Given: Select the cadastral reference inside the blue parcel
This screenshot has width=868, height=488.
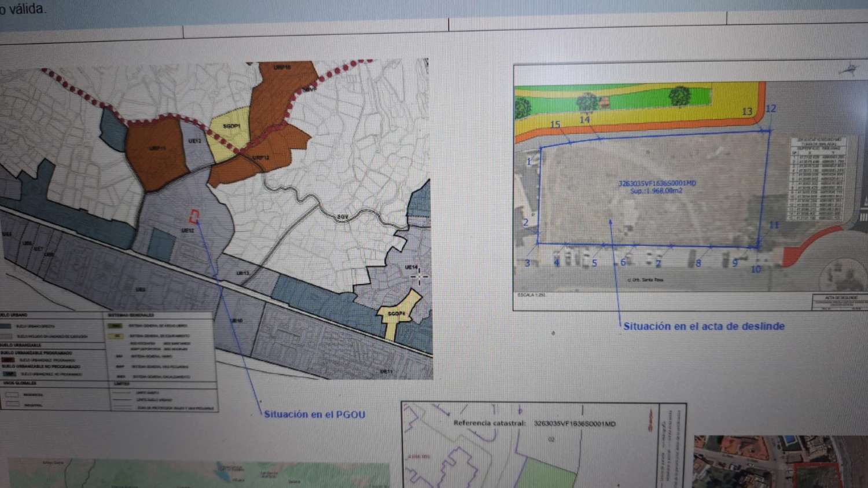Looking at the screenshot, I should [657, 184].
